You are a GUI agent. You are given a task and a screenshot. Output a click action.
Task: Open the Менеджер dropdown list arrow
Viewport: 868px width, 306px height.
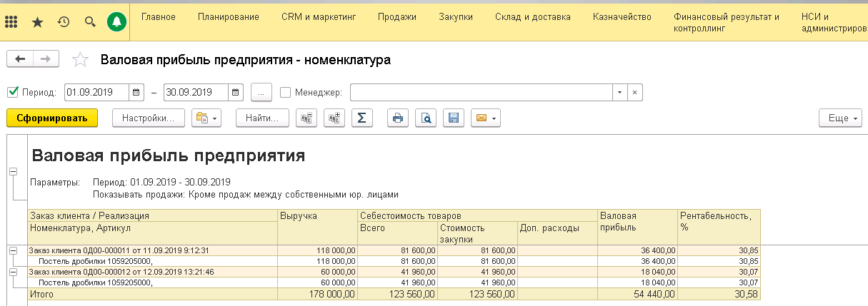(x=619, y=92)
